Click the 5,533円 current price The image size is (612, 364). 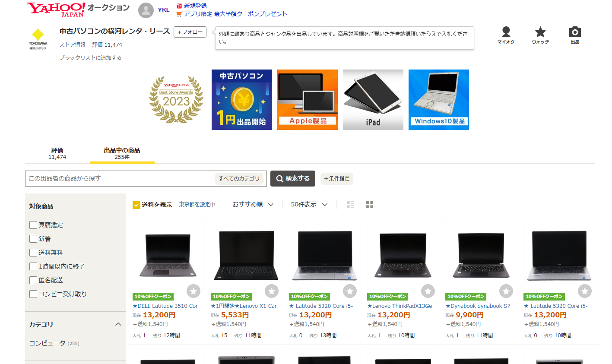235,315
